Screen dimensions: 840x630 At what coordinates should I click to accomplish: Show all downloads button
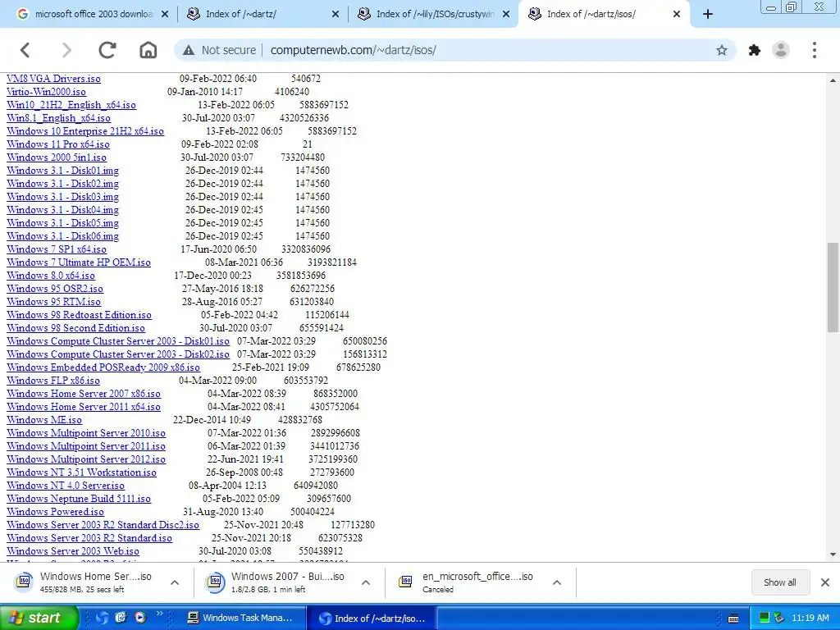click(x=779, y=582)
